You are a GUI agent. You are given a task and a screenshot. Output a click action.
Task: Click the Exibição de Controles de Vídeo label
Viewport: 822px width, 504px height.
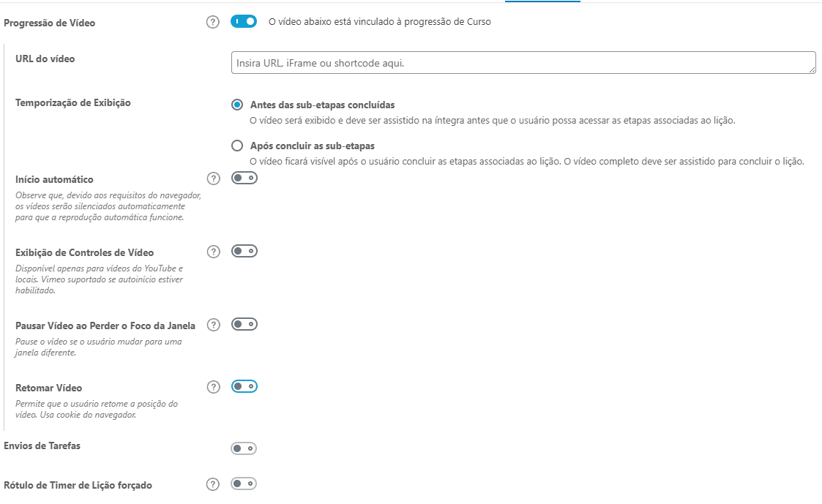tap(84, 252)
